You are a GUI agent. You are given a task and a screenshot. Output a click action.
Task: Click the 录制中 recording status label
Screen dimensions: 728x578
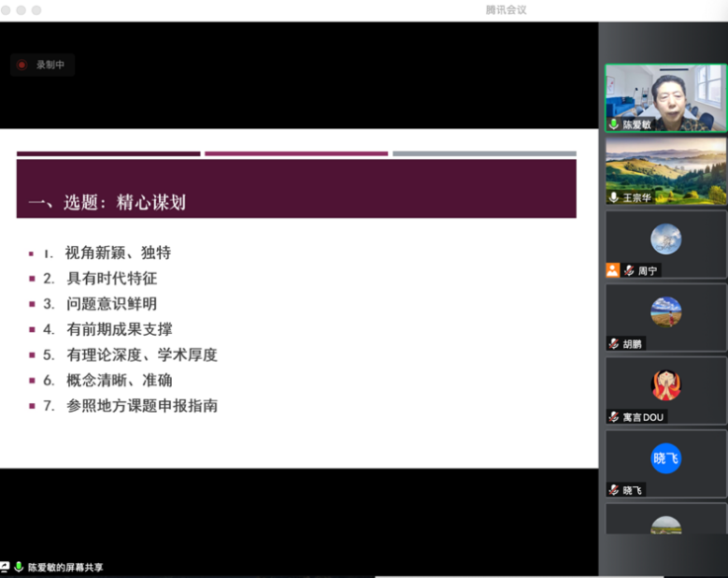coord(50,65)
